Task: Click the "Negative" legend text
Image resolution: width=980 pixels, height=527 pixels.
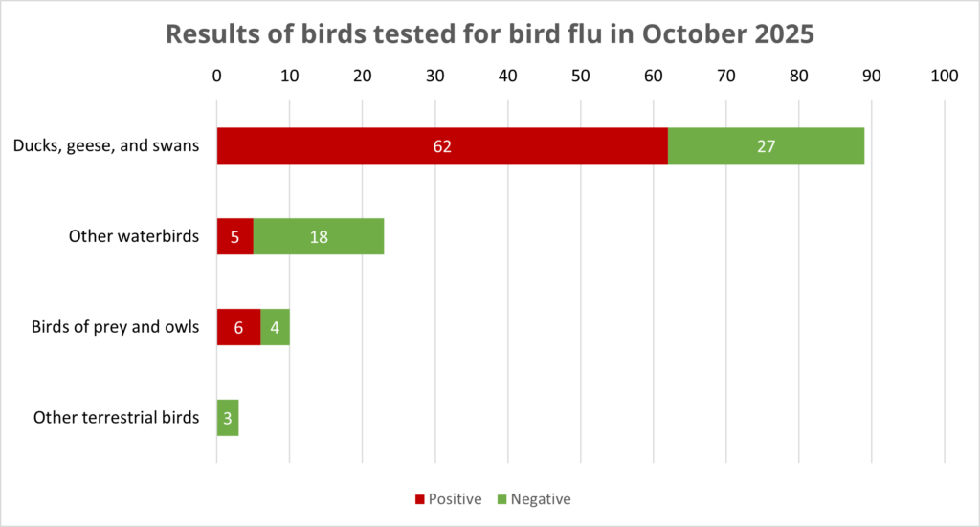Action: click(x=541, y=499)
